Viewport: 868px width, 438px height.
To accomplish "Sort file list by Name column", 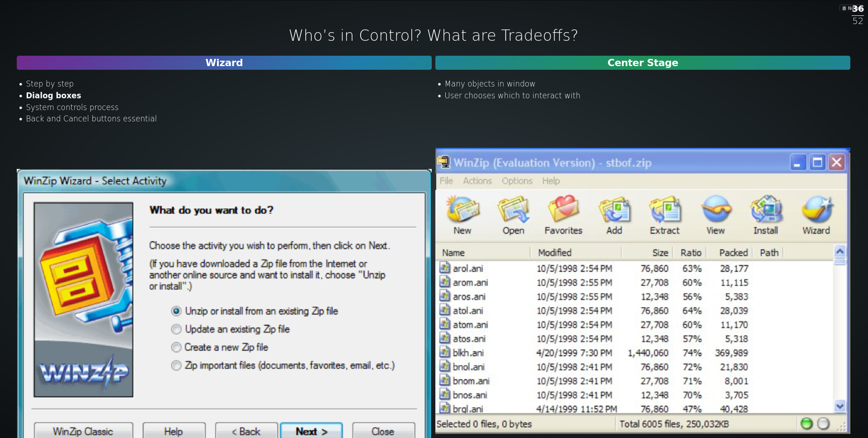I will coord(483,253).
